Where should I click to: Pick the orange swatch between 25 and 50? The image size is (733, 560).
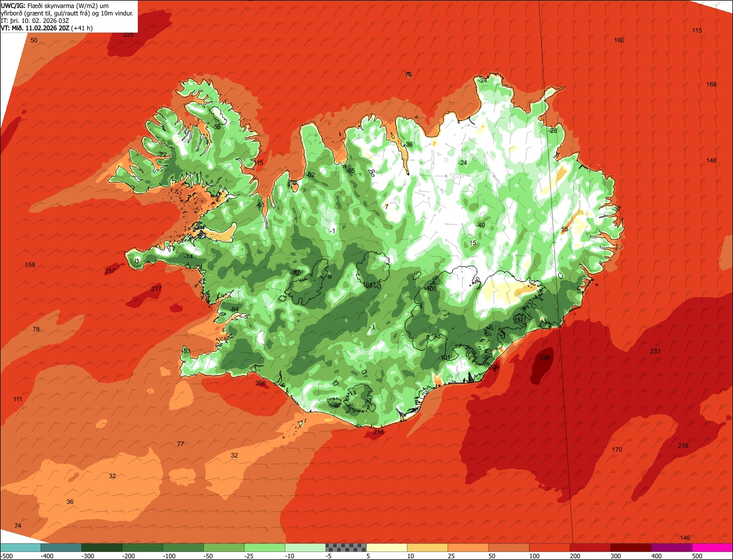pos(467,547)
